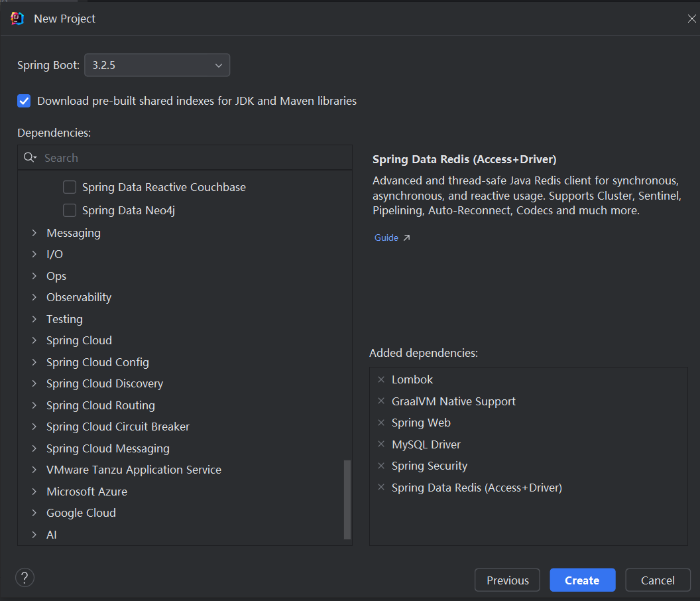Expand the Spring Cloud category

click(34, 340)
